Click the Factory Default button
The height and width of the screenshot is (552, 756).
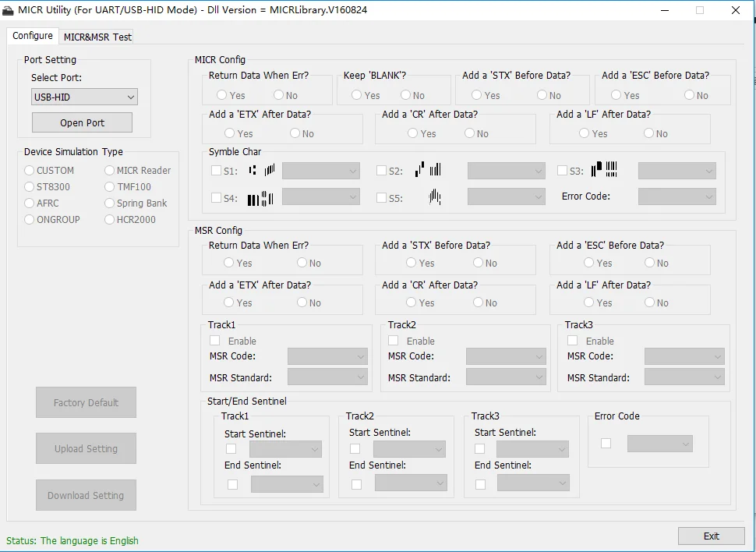(x=86, y=402)
